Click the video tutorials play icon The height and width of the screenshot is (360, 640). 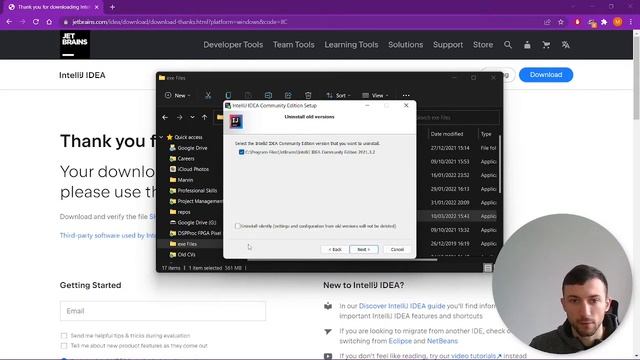(x=328, y=356)
